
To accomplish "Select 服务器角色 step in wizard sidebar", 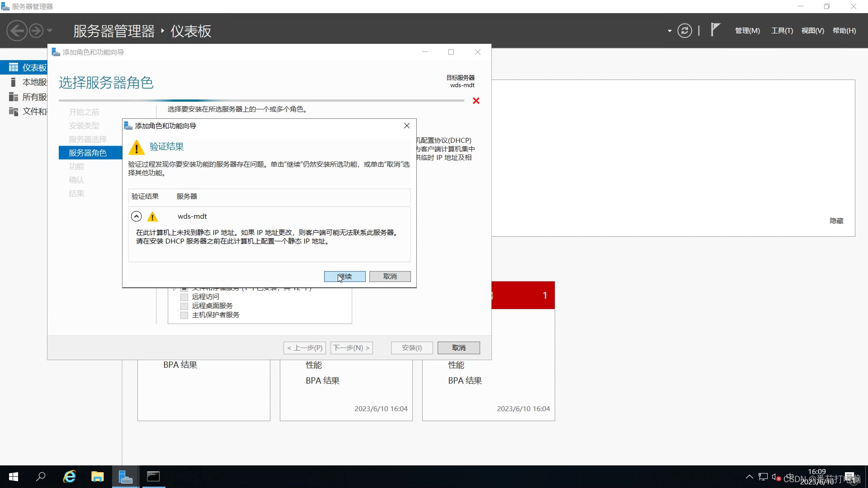I will (x=90, y=153).
